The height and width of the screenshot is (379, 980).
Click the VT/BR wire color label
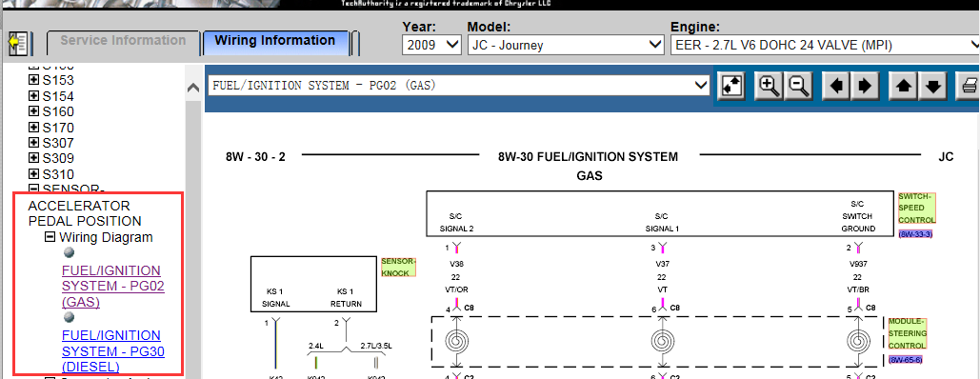pyautogui.click(x=857, y=289)
